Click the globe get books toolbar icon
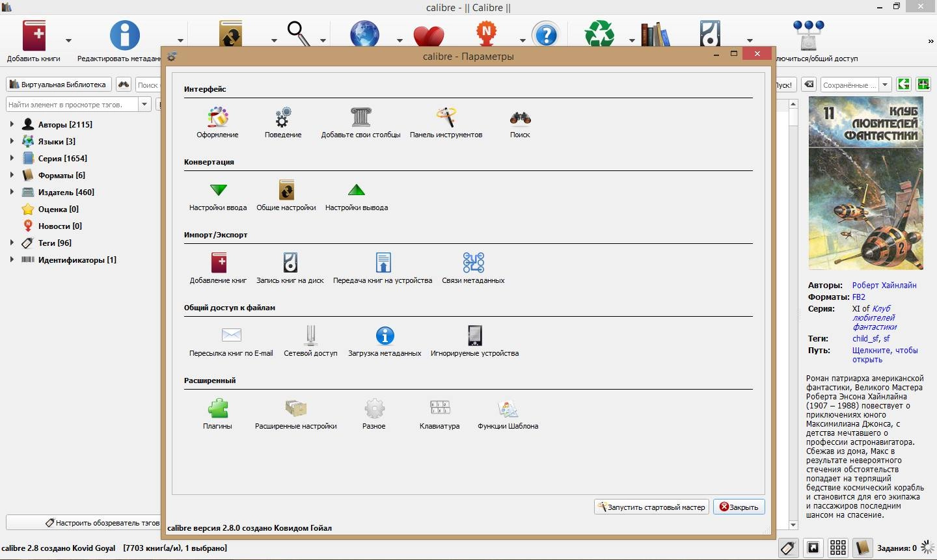The image size is (937, 560). (x=364, y=34)
